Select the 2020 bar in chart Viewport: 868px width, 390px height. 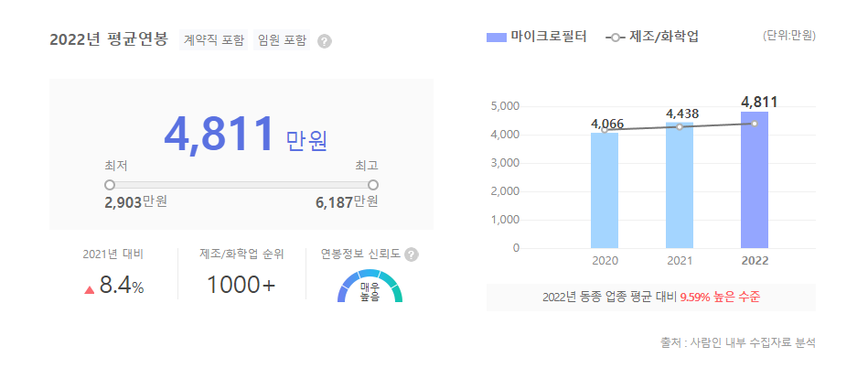coord(605,190)
